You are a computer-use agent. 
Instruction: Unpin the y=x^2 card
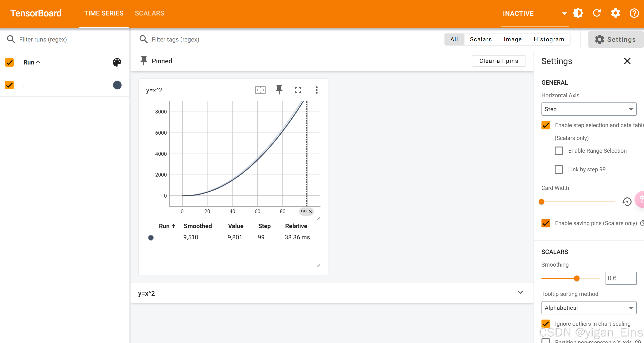click(x=279, y=90)
